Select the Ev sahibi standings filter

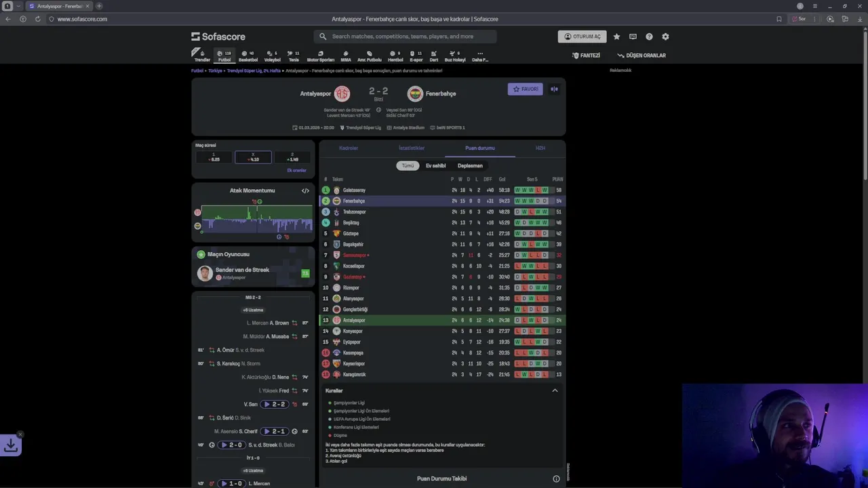tap(435, 165)
